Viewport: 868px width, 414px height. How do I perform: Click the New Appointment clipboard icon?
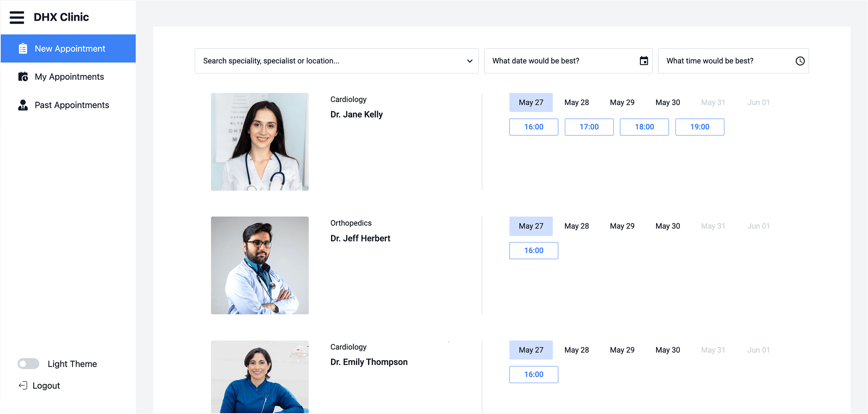click(23, 49)
